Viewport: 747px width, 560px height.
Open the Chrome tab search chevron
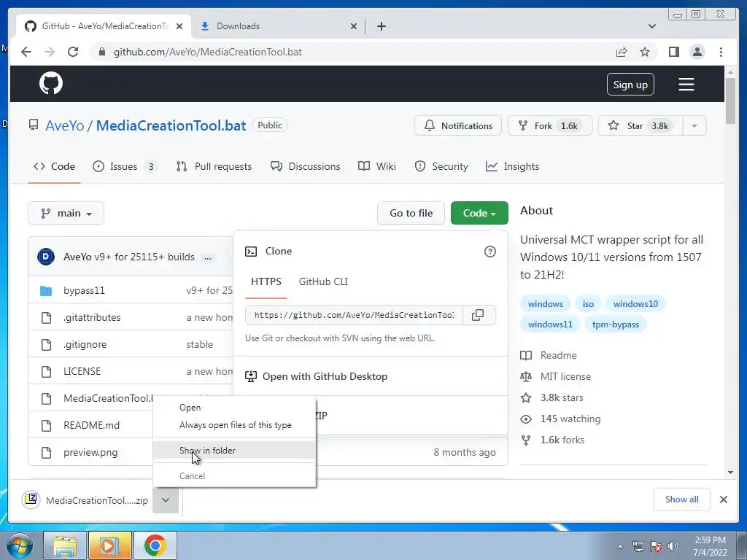click(x=651, y=26)
